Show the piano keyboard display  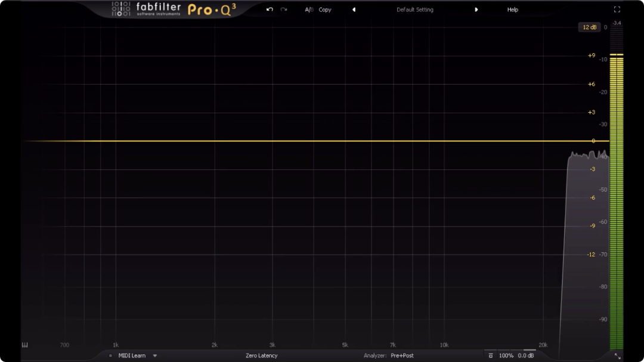tap(25, 345)
